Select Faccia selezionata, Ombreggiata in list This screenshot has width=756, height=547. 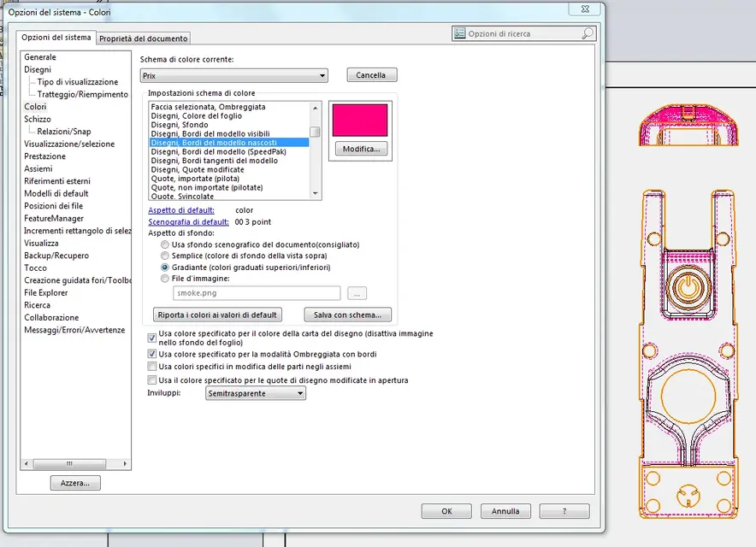coord(209,107)
